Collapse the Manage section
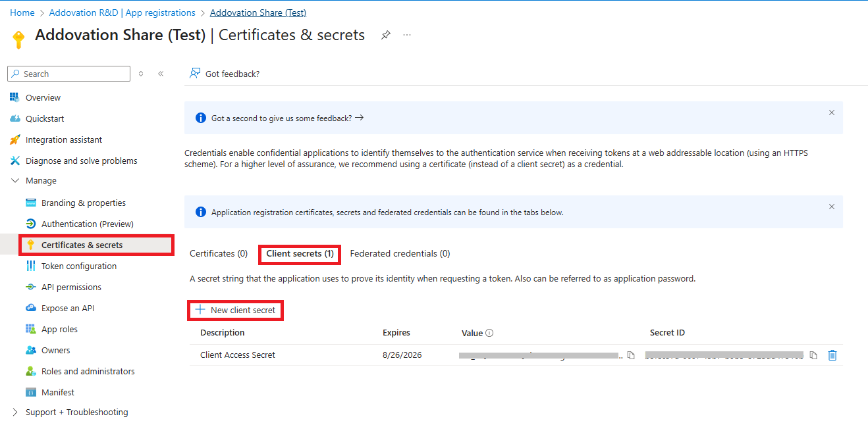This screenshot has width=868, height=423. point(15,181)
